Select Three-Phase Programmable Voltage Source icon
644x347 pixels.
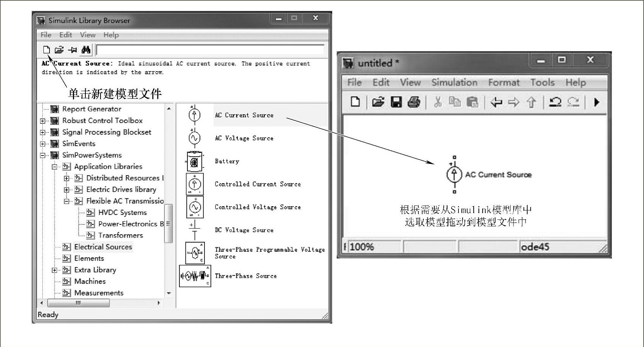coord(195,253)
